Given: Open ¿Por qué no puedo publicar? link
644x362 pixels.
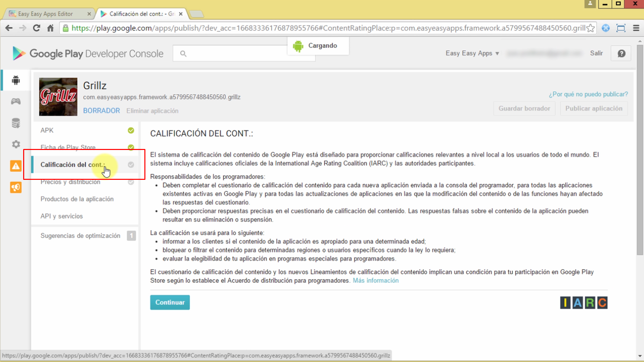Looking at the screenshot, I should point(588,94).
